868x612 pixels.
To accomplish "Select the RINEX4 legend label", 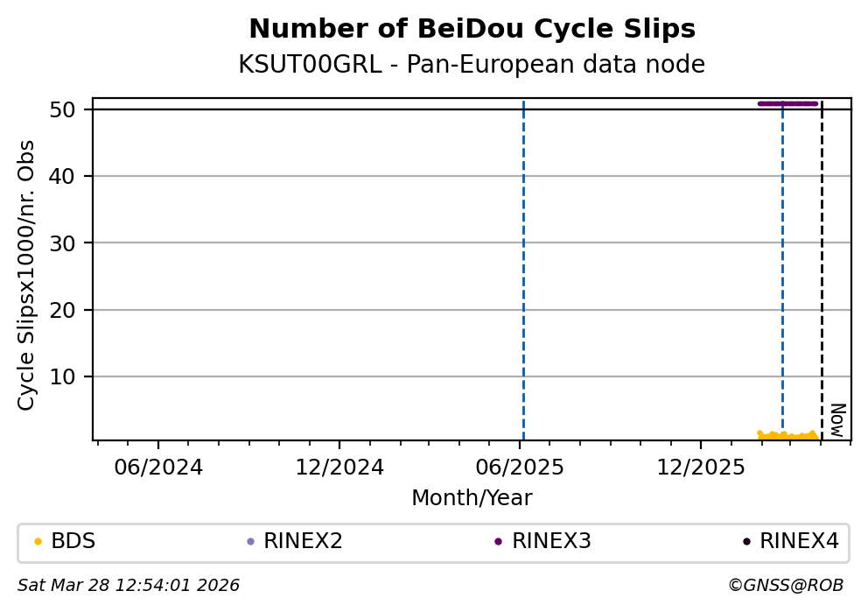I will point(799,542).
